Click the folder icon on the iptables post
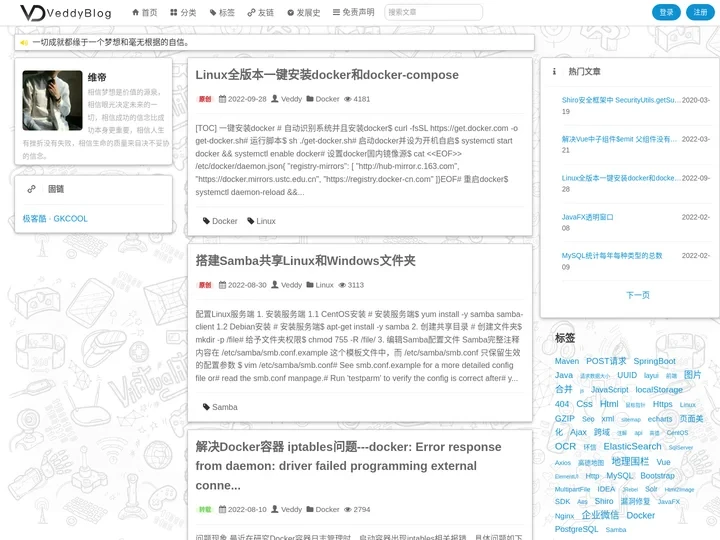The height and width of the screenshot is (540, 720). tap(310, 509)
